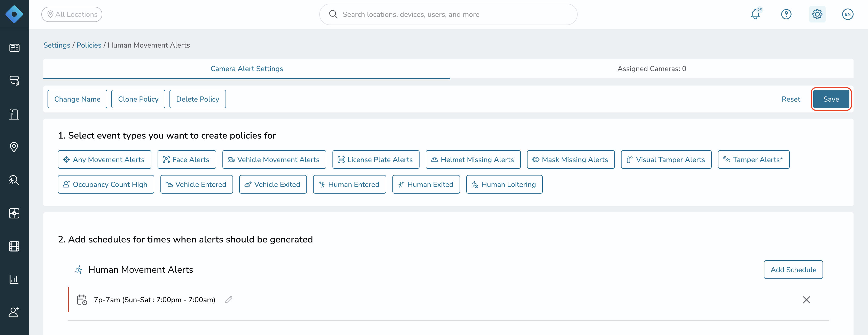Click the 7p-7am schedule text
Image resolution: width=868 pixels, height=335 pixels.
pos(154,300)
